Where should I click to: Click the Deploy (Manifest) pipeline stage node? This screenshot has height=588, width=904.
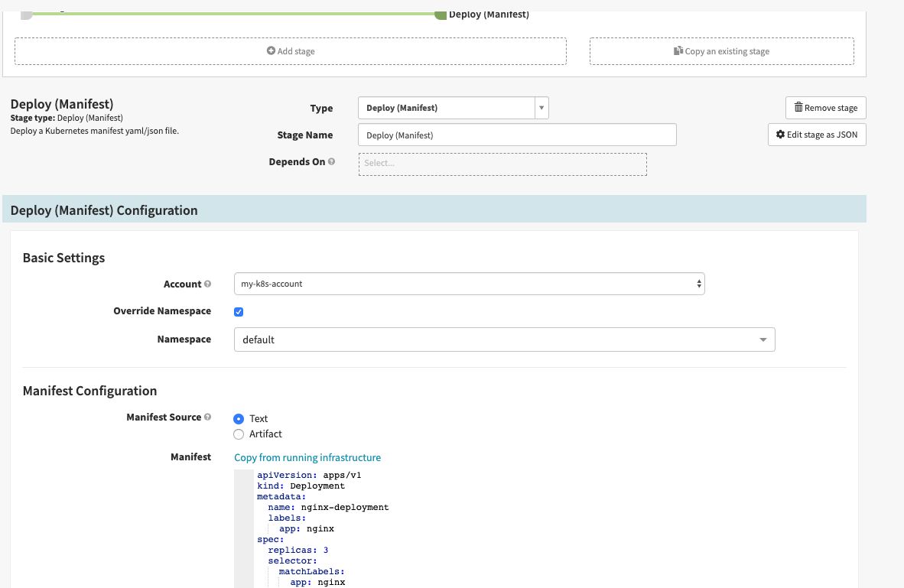(441, 15)
